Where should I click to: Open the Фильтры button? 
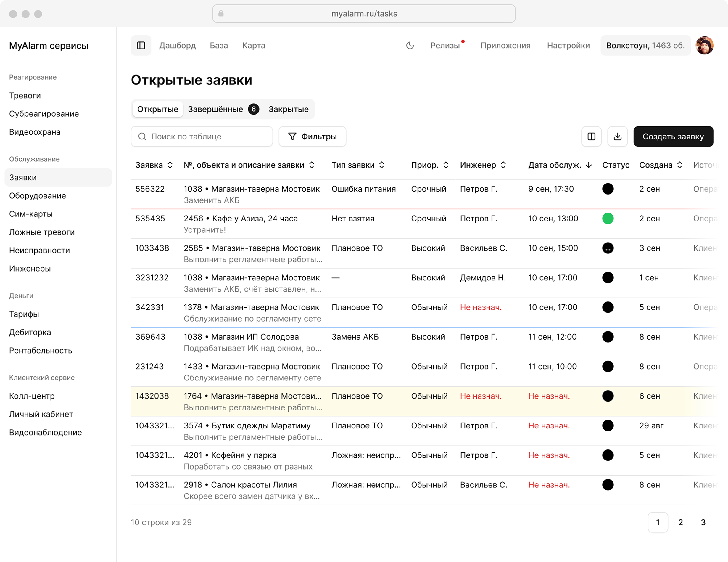click(312, 137)
